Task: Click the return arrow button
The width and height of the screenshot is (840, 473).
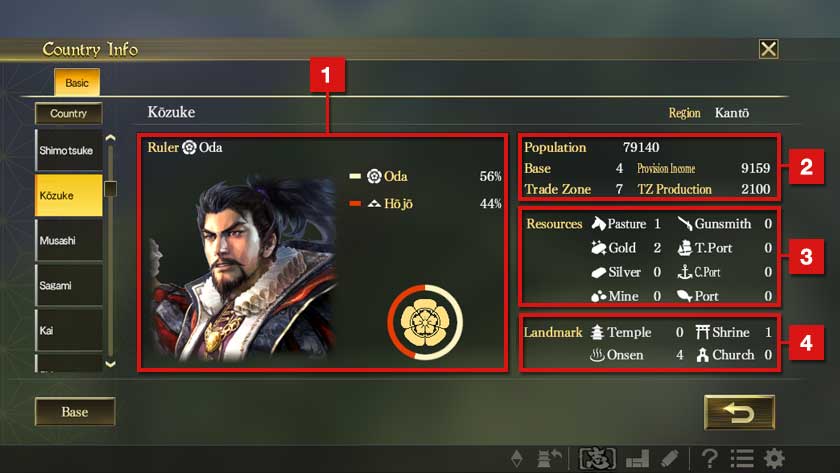Action: click(x=739, y=412)
